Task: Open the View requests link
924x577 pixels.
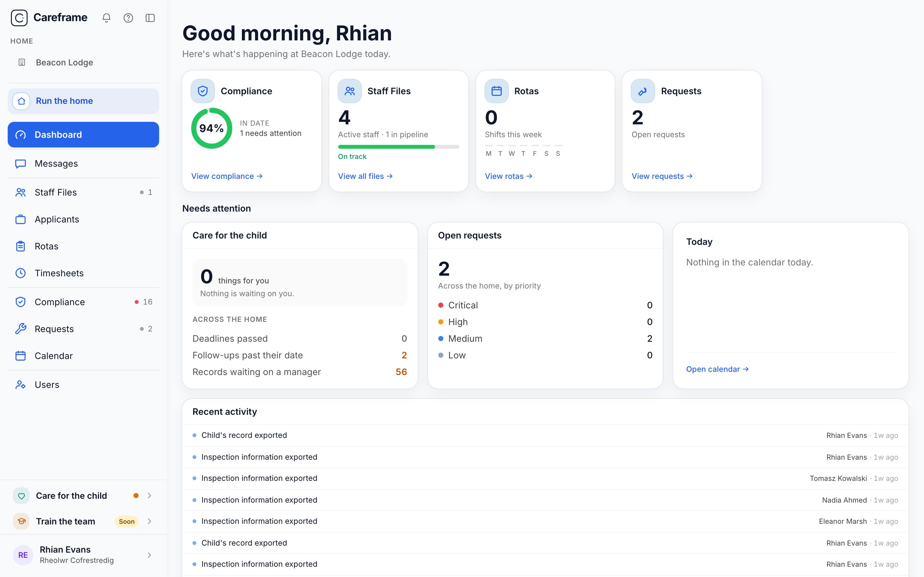Action: (662, 176)
